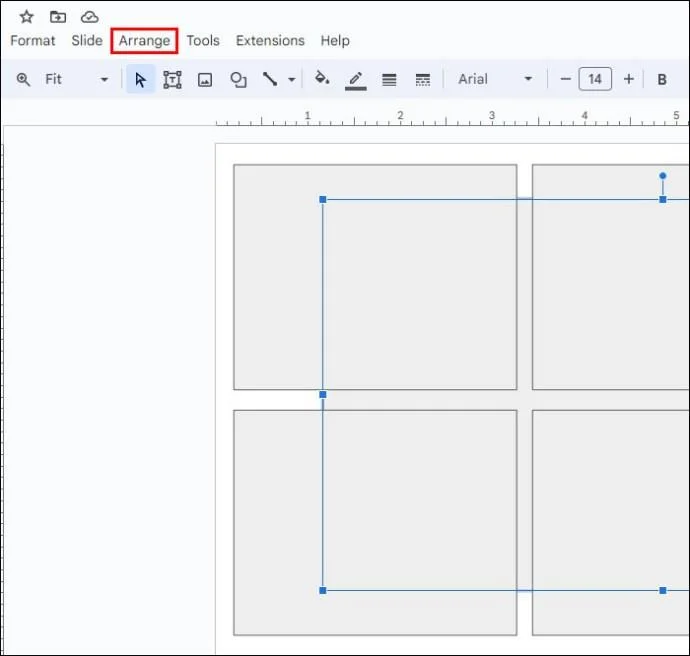Click the horizontal ruler at mark 3

pos(492,116)
